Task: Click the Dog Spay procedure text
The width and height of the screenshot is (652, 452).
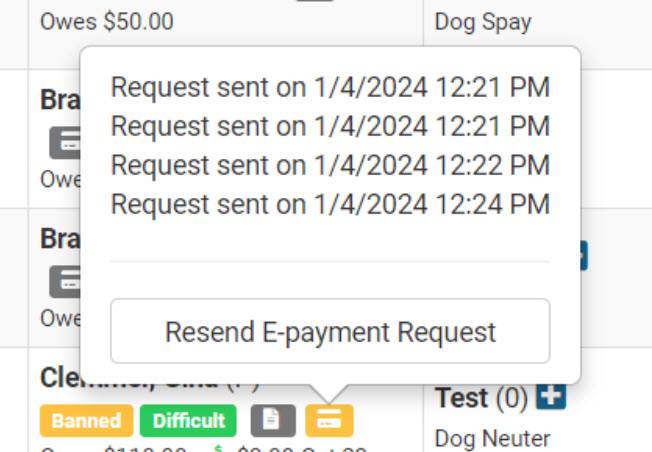Action: [483, 21]
